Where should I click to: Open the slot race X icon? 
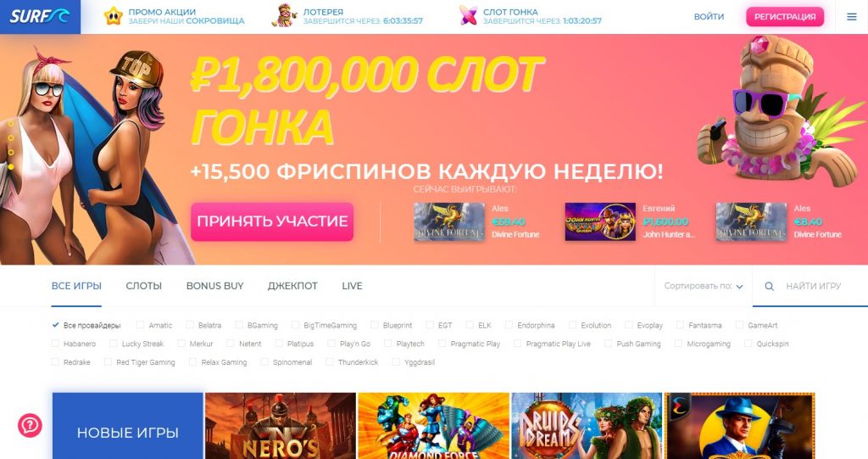468,16
